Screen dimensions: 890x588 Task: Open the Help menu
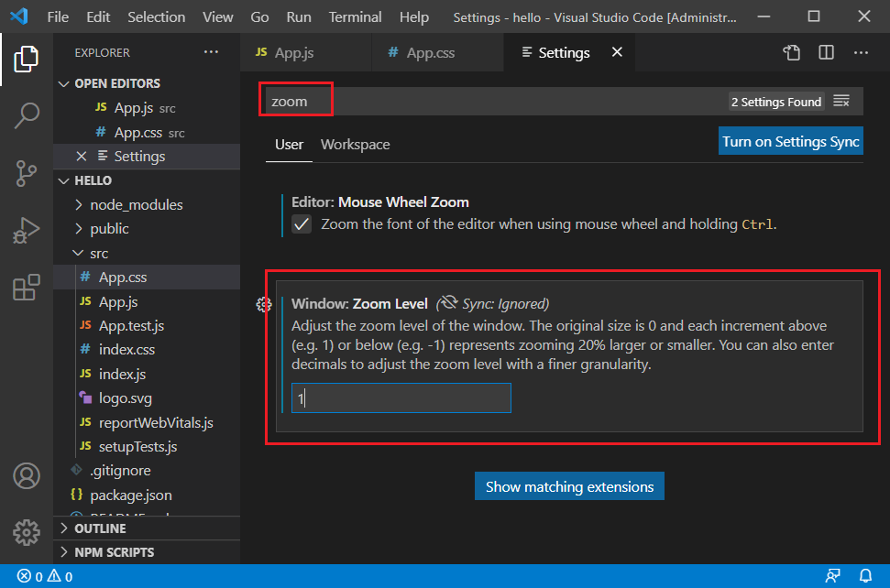[413, 17]
